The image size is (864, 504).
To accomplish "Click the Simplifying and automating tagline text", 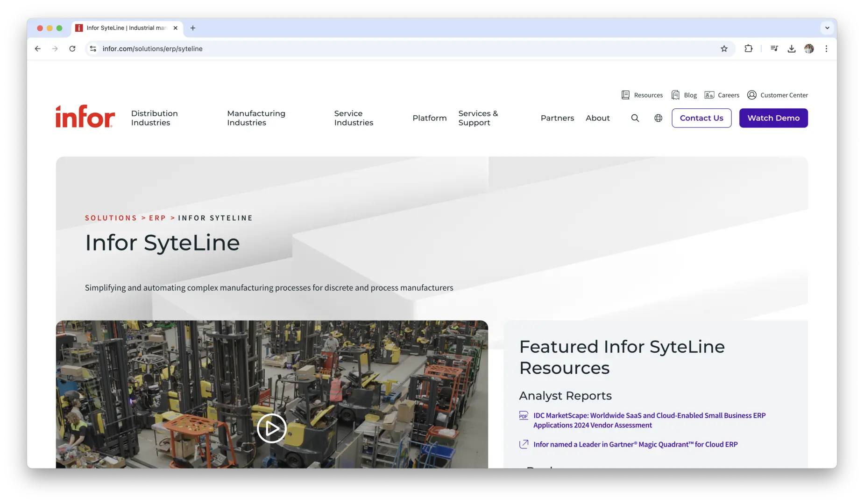I will coord(269,287).
